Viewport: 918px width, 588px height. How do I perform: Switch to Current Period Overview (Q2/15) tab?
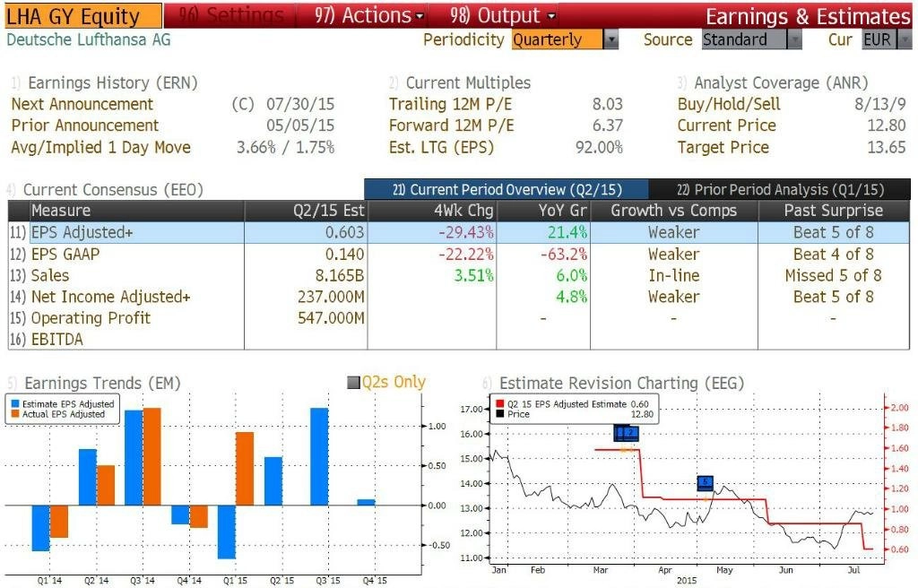[x=507, y=189]
